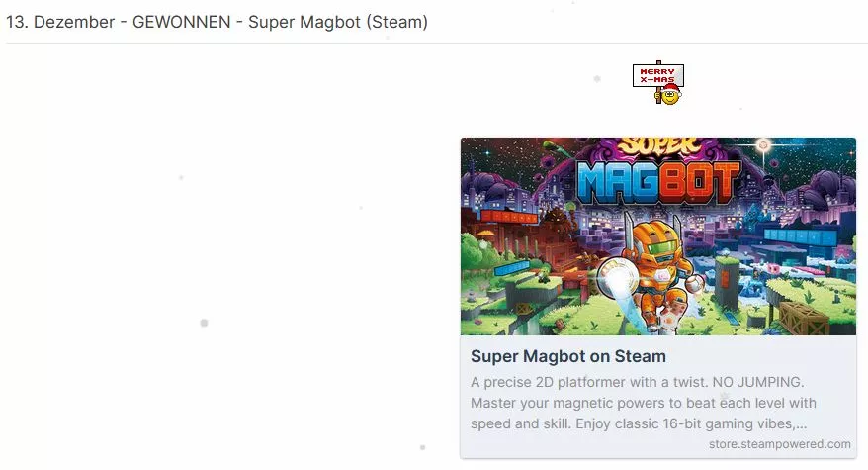Image resolution: width=868 pixels, height=470 pixels.
Task: Open the Super Magbot on Steam title link
Action: coord(568,356)
